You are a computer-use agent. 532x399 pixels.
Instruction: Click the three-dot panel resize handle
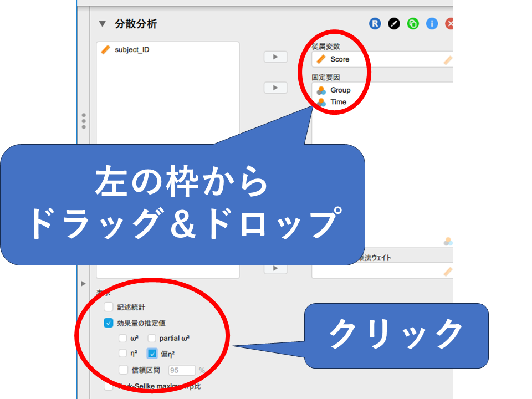pos(84,121)
